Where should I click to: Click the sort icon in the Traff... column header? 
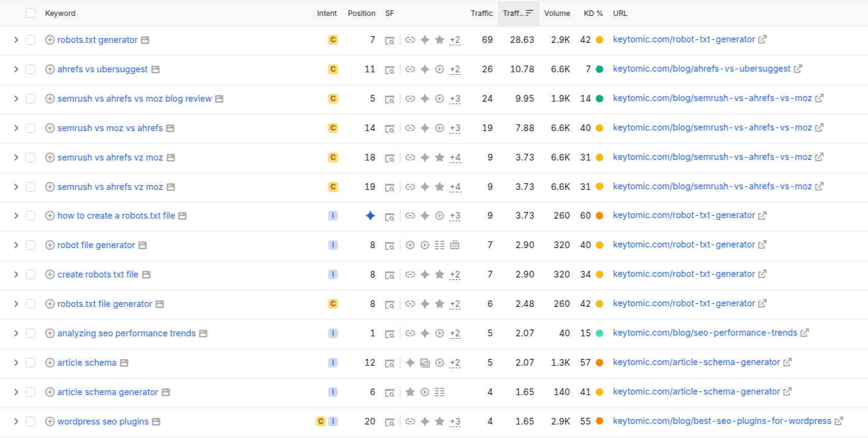pos(530,13)
